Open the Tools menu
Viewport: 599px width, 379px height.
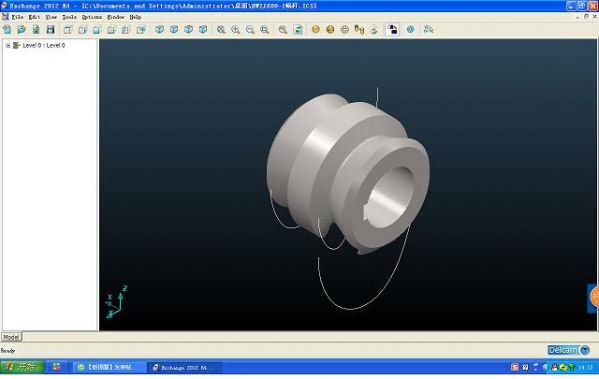point(70,17)
